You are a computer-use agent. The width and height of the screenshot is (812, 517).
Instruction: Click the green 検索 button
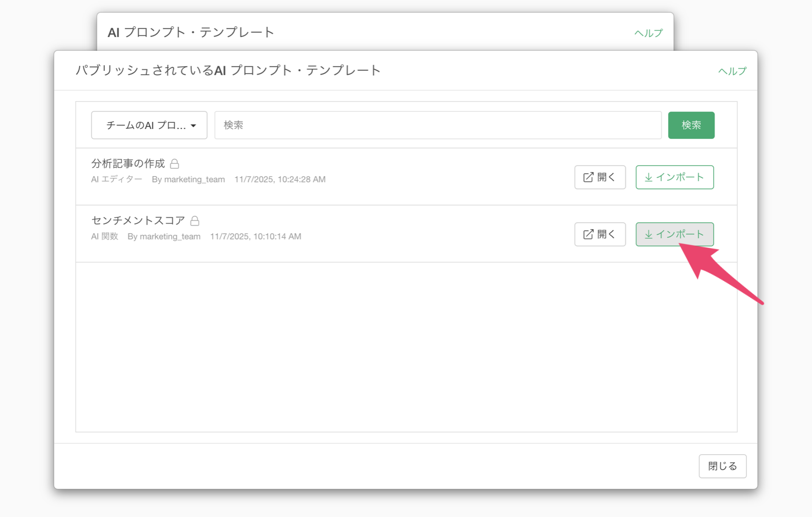[x=691, y=125]
